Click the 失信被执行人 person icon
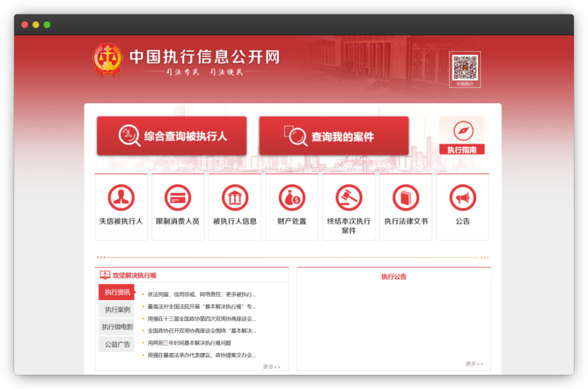588x389 pixels. point(121,197)
